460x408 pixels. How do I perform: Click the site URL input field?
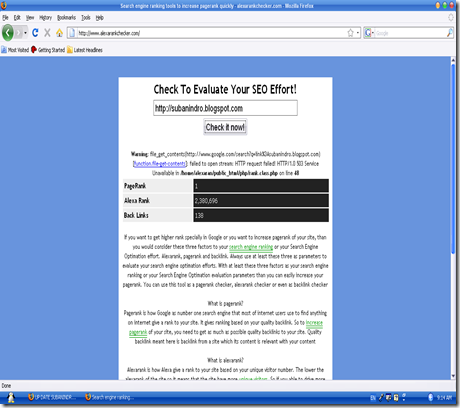point(225,108)
